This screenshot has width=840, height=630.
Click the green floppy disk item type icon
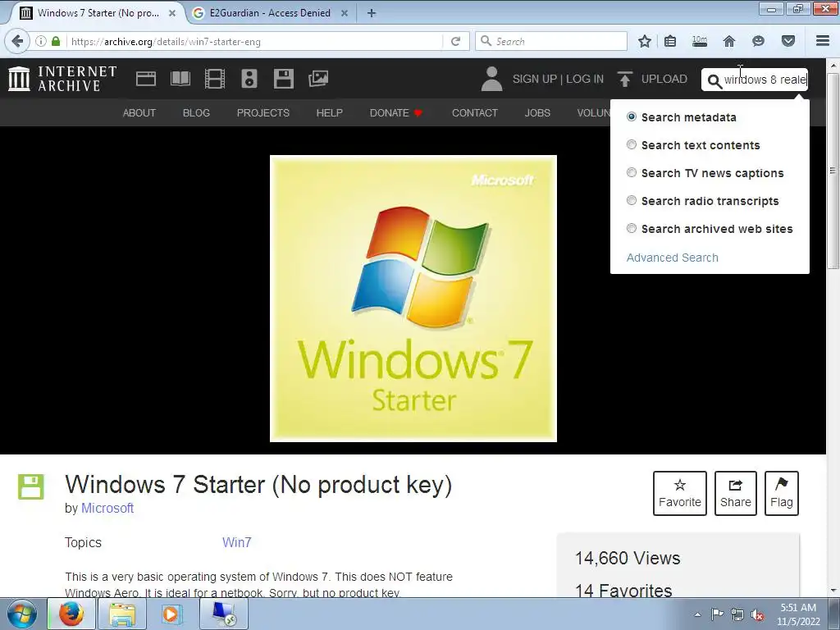coord(31,486)
